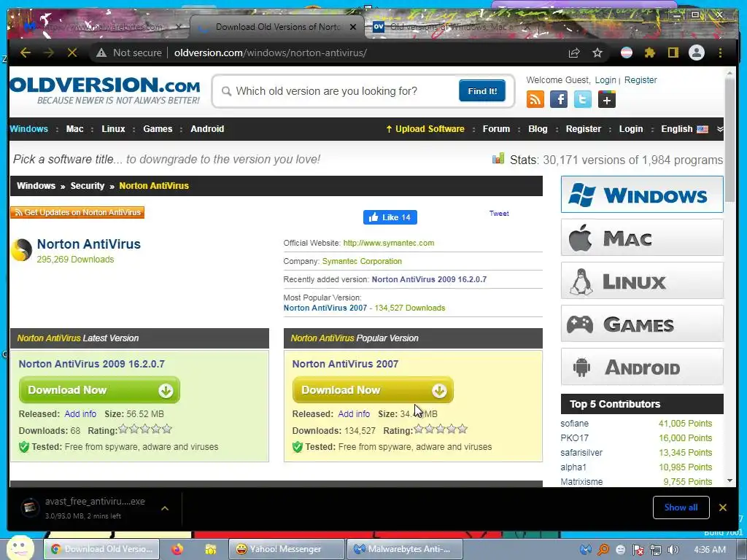Image resolution: width=747 pixels, height=560 pixels.
Task: Expand avast download item options
Action: [x=165, y=508]
